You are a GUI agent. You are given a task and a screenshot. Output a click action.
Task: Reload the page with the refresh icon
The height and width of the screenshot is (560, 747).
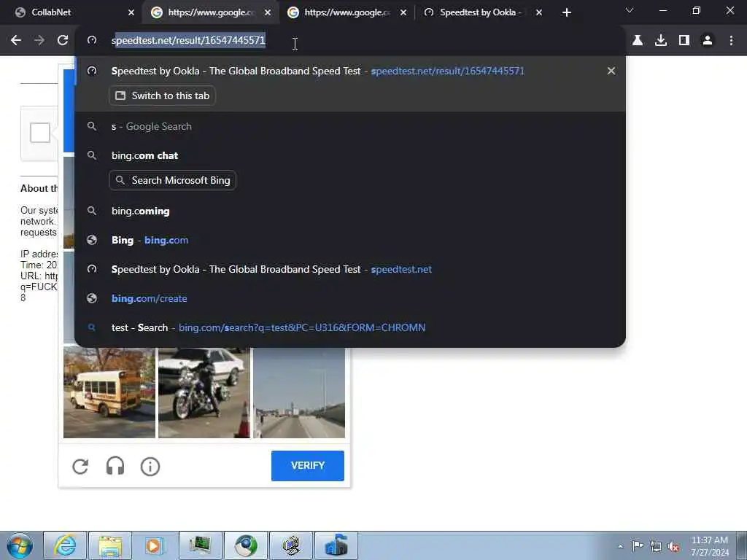click(x=63, y=41)
